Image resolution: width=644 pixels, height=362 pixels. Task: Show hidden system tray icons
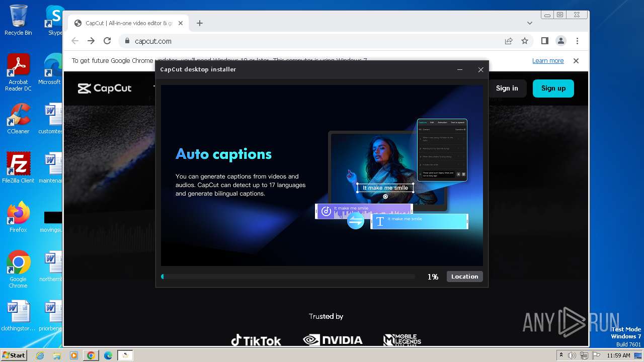pyautogui.click(x=561, y=355)
